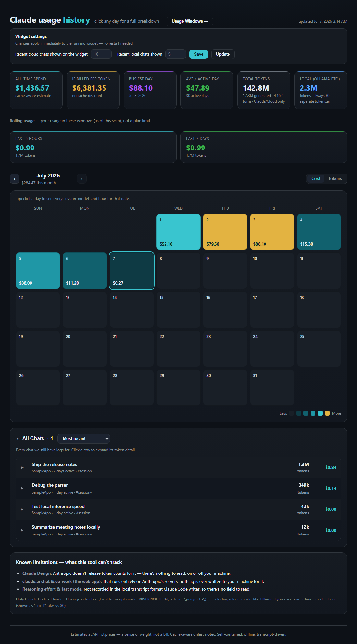Click the $0.14 cost of Debug the parser
Screen dimensions: 357x644
coord(331,489)
